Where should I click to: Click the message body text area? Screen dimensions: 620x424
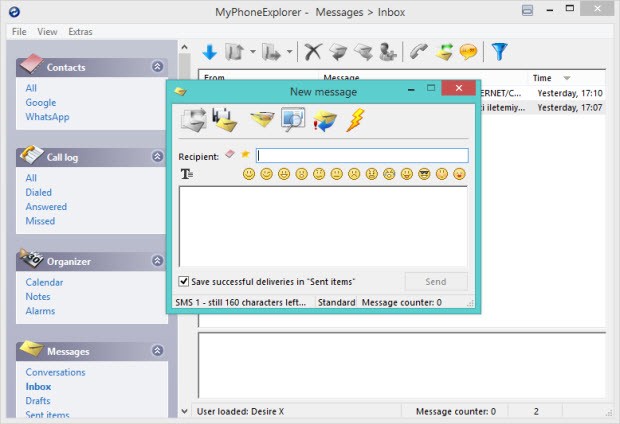323,227
